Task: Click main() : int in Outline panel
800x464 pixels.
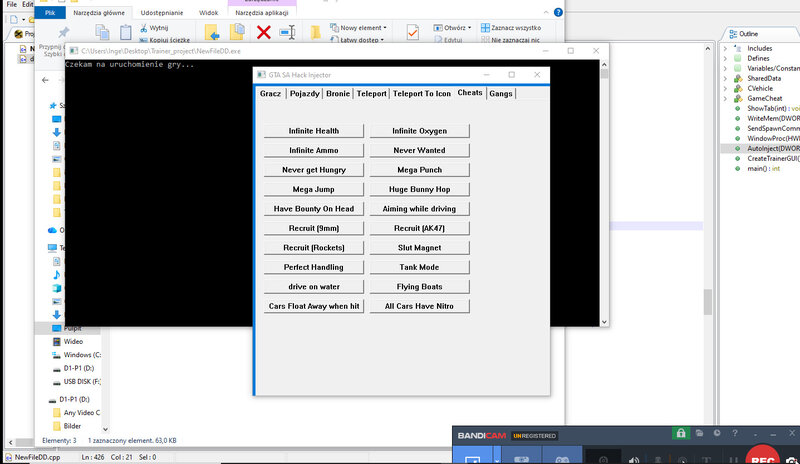Action: point(757,168)
